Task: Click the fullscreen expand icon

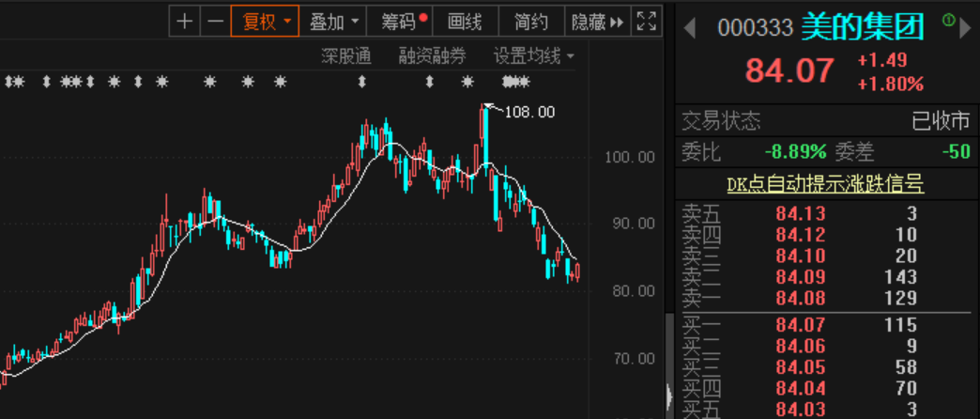Action: (646, 22)
